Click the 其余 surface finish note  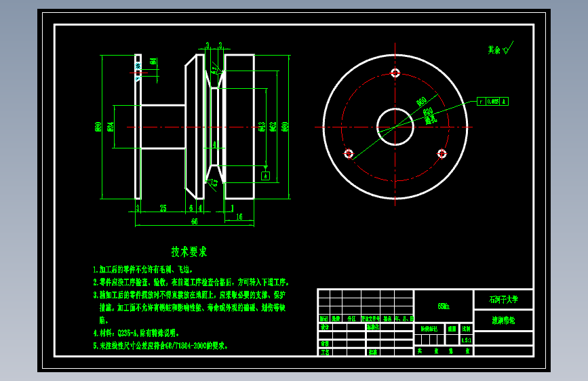tap(501, 49)
